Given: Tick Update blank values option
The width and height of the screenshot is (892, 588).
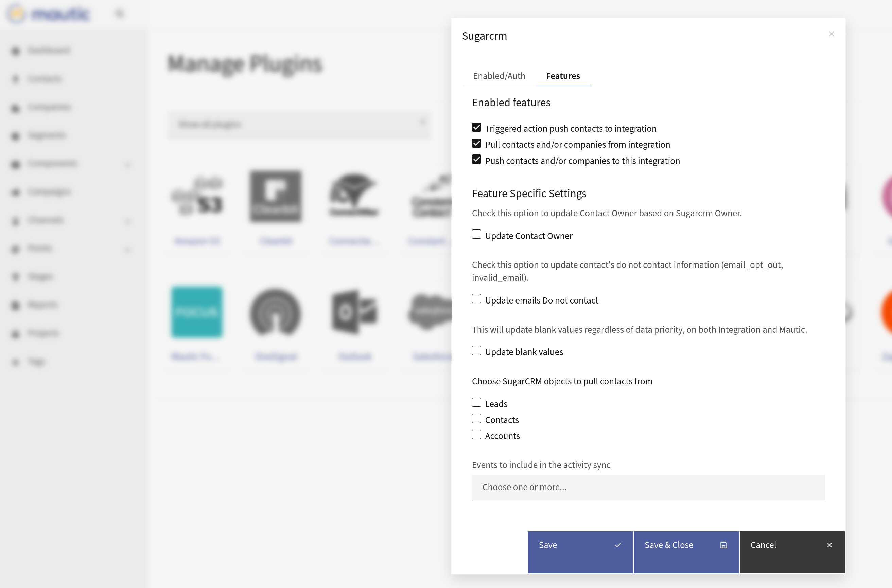Looking at the screenshot, I should pyautogui.click(x=476, y=351).
